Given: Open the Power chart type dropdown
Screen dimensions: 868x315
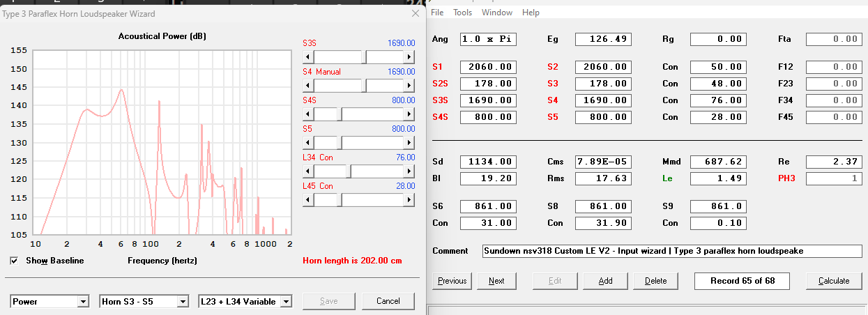Looking at the screenshot, I should click(x=83, y=302).
